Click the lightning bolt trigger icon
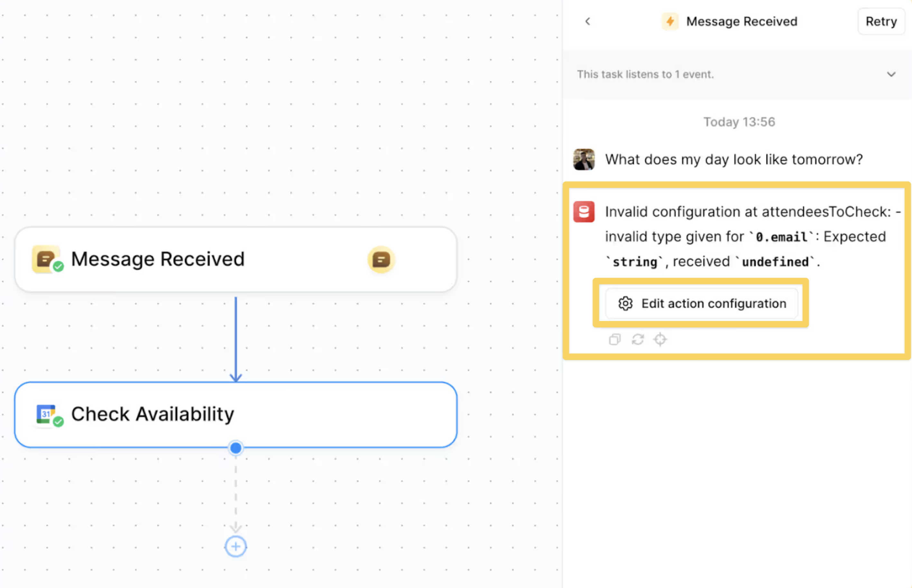912x588 pixels. point(670,21)
